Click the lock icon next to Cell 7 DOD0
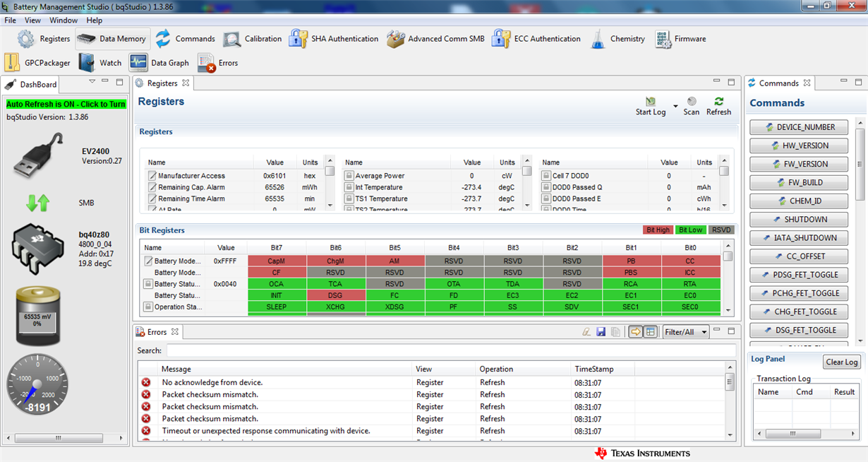Viewport: 868px width, 462px height. (545, 176)
